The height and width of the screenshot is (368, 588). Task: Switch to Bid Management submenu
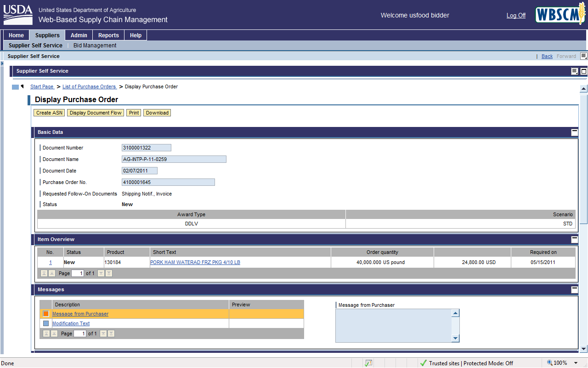click(95, 46)
